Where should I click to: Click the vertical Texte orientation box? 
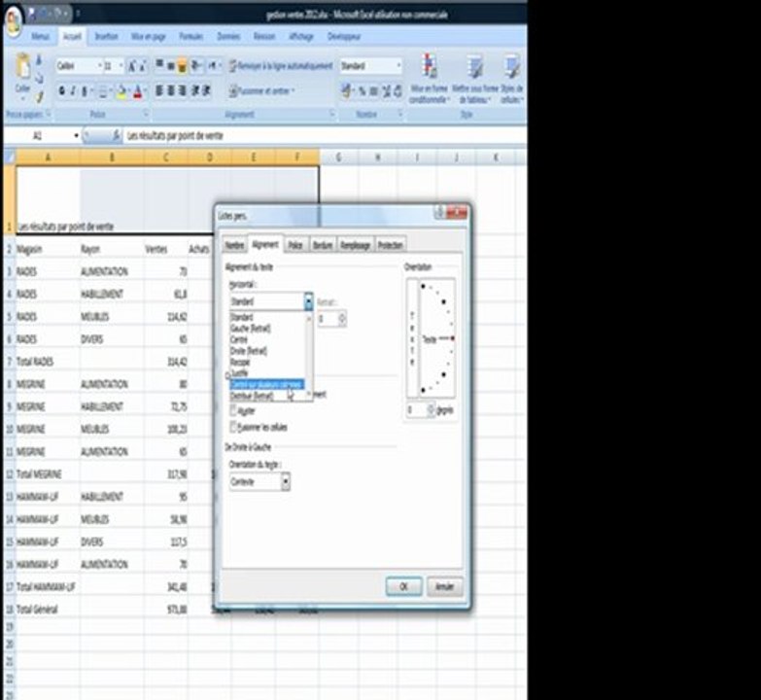[412, 338]
